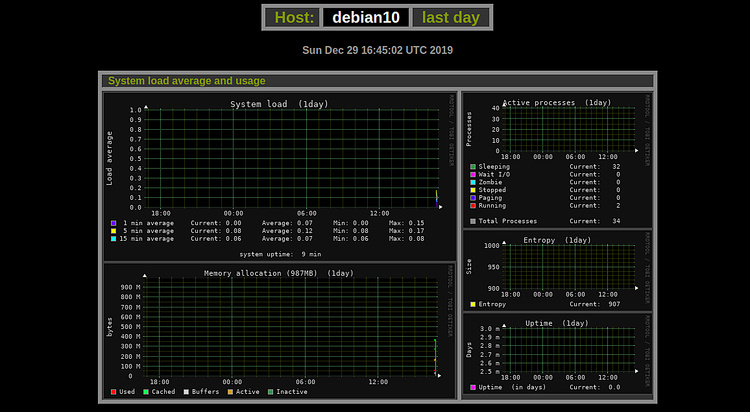
Task: Click the 'Host:' label
Action: point(295,17)
